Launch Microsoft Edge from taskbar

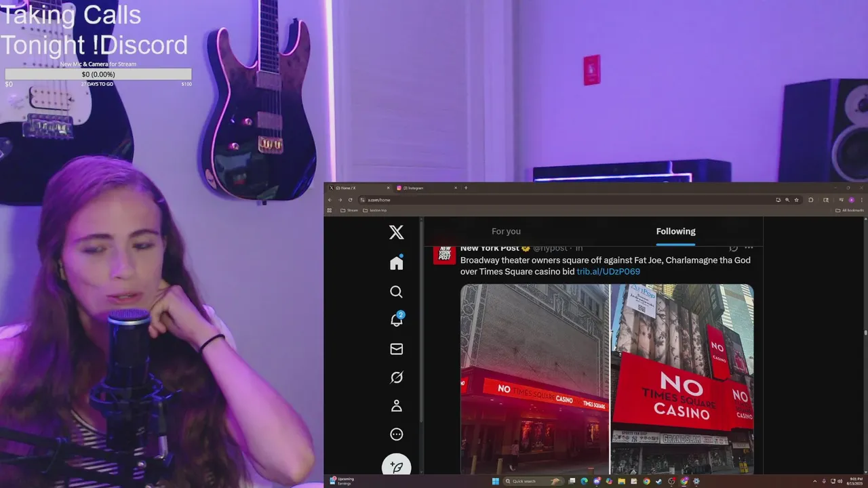(x=584, y=481)
